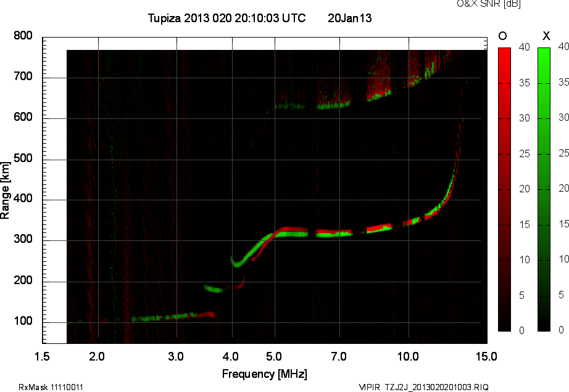The height and width of the screenshot is (392, 569).
Task: Click range axis label 200
Action: pyautogui.click(x=23, y=280)
